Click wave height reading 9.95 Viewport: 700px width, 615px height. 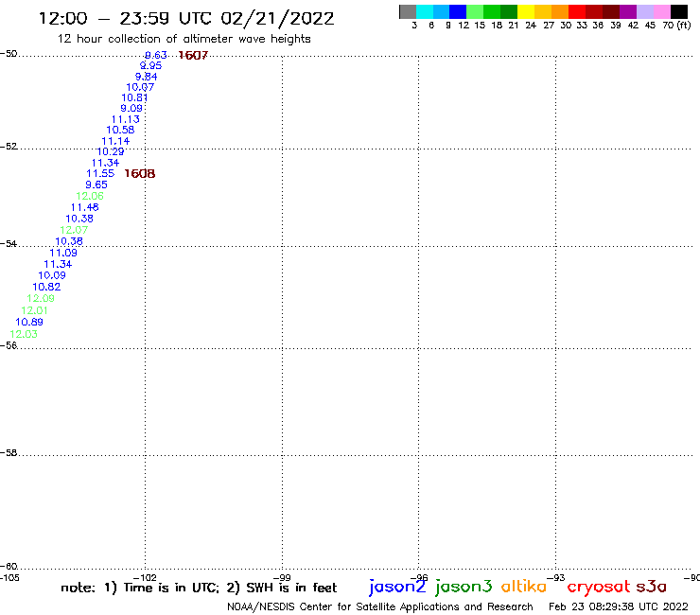pos(150,65)
